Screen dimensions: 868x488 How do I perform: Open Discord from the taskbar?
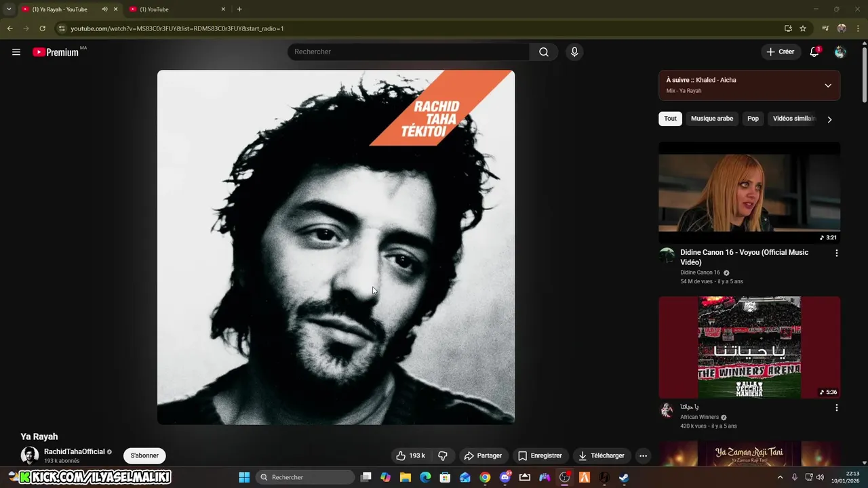pyautogui.click(x=505, y=477)
